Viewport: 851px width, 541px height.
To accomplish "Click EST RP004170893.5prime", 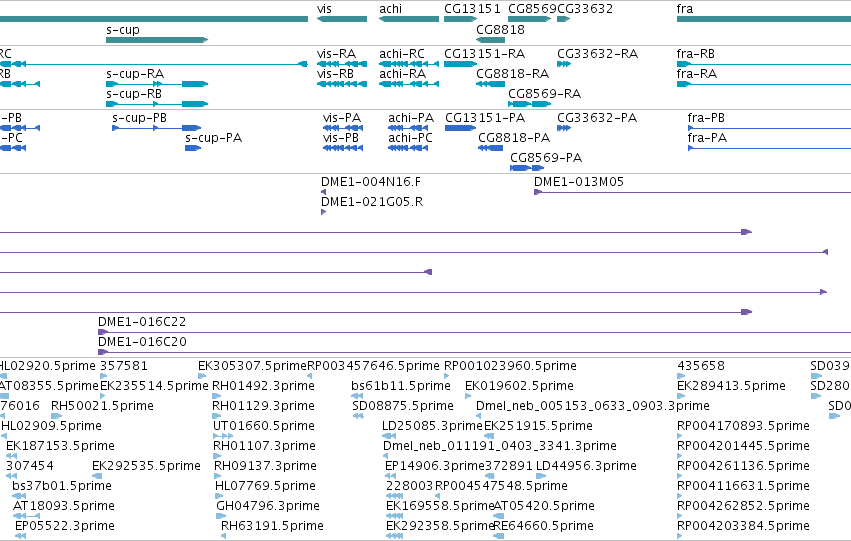I will tap(680, 436).
